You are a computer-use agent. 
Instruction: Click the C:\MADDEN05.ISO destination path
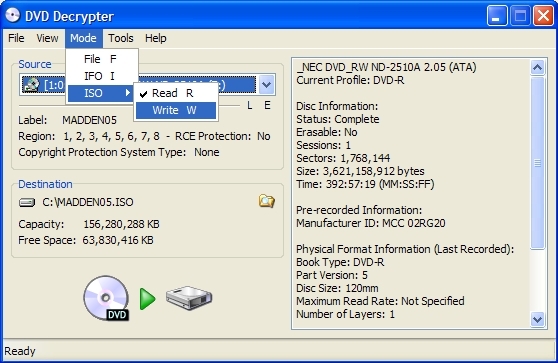88,202
